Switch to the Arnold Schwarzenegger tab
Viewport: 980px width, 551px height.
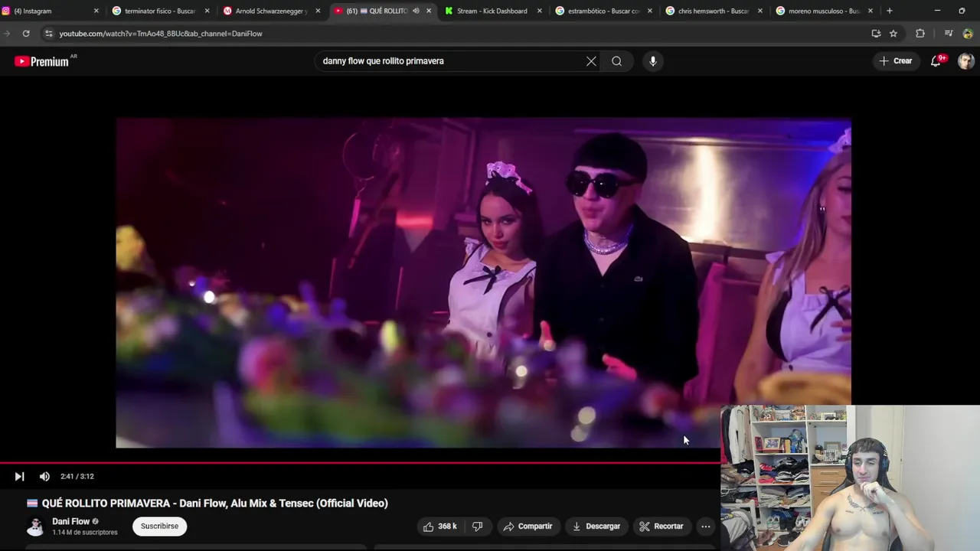(271, 11)
